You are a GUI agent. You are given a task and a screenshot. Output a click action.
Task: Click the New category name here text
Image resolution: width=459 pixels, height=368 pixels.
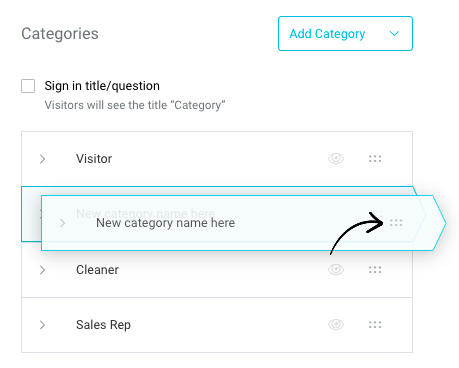tap(166, 223)
